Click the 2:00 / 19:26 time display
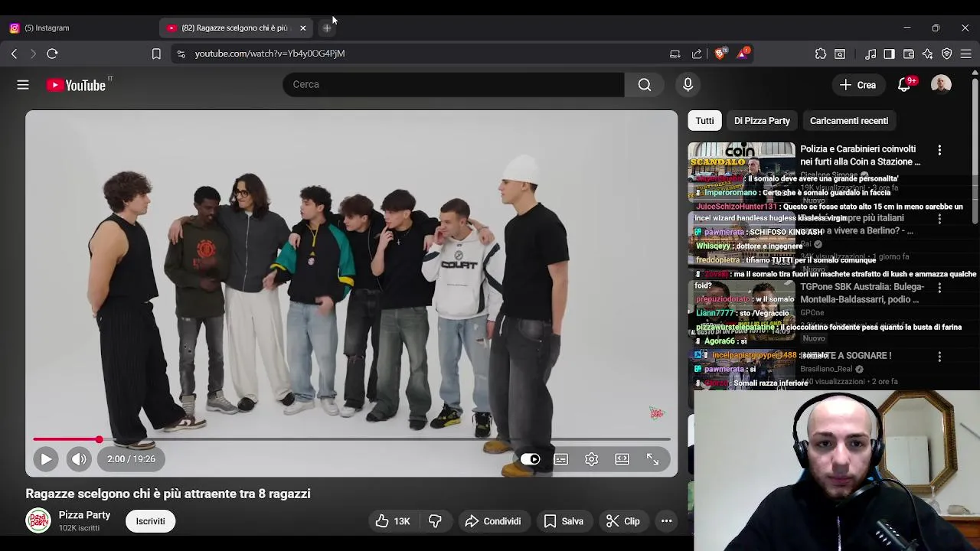Viewport: 980px width, 551px height. 131,459
